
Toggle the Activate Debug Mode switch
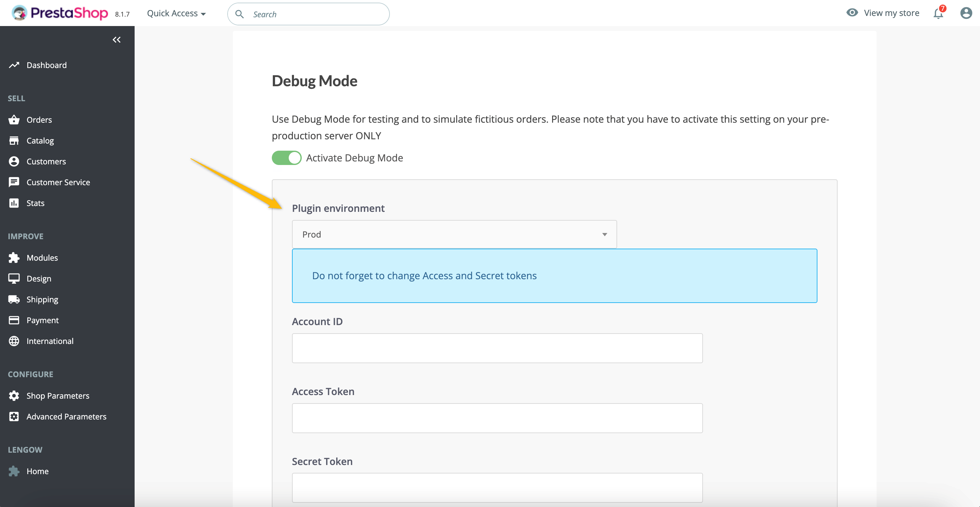(286, 158)
